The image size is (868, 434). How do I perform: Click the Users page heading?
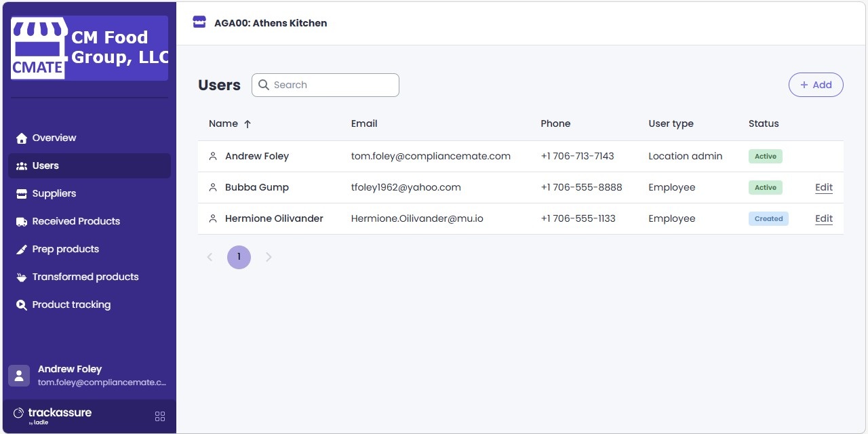(x=219, y=85)
